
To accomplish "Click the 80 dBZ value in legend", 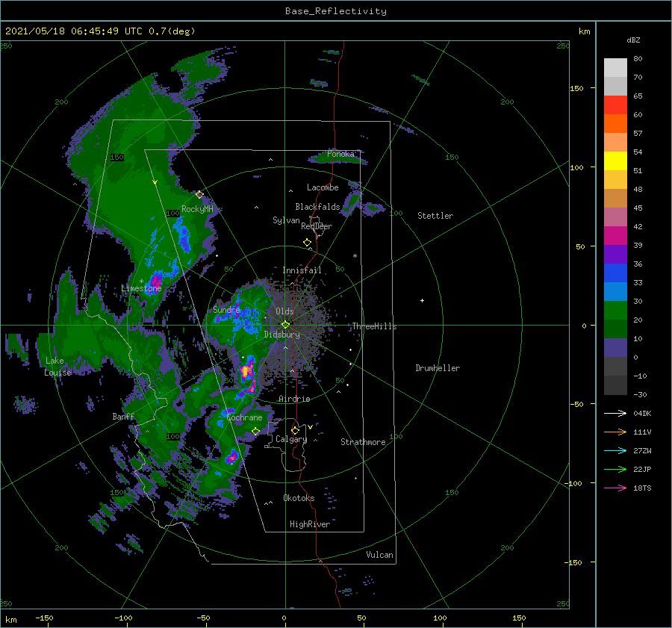I will [638, 59].
